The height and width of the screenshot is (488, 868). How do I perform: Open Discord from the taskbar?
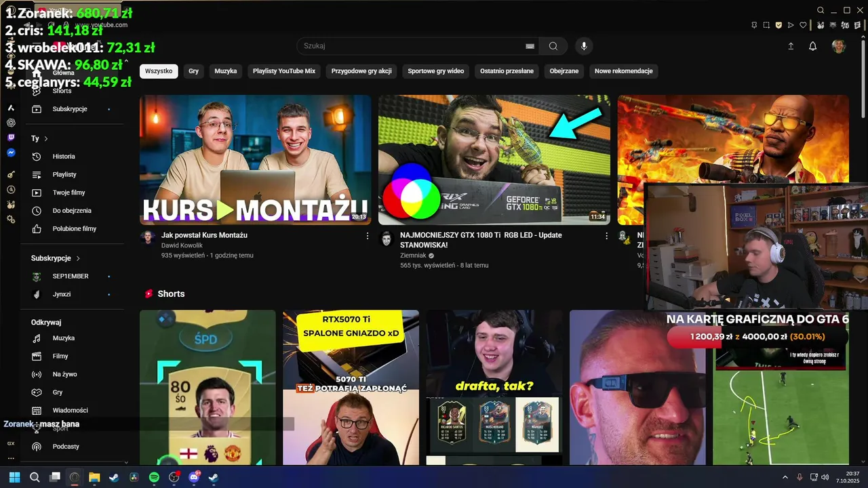194,477
